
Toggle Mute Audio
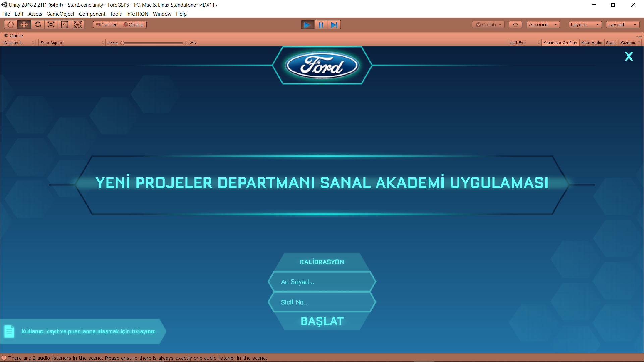tap(592, 43)
